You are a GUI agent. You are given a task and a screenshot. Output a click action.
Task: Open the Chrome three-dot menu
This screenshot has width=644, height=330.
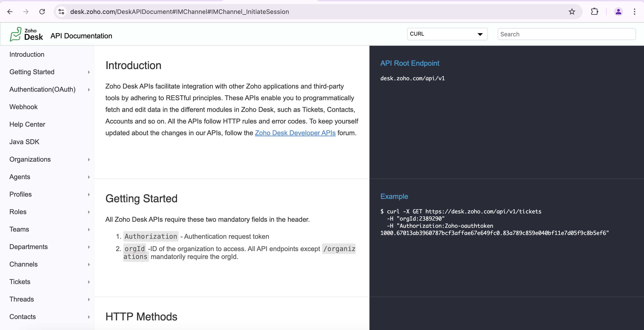635,11
